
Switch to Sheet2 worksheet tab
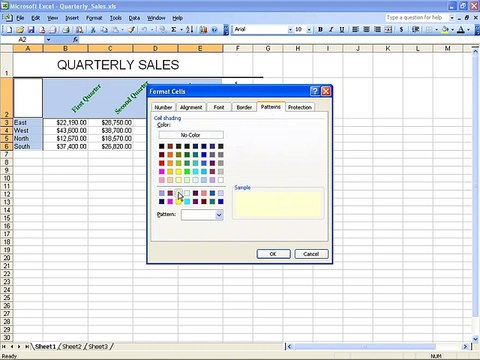pyautogui.click(x=72, y=347)
